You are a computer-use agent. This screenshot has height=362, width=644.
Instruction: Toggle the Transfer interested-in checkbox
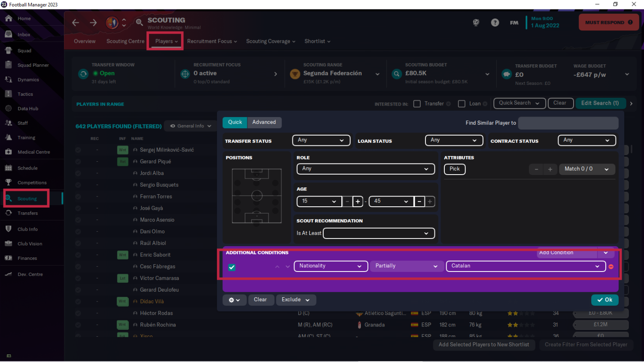click(x=417, y=104)
